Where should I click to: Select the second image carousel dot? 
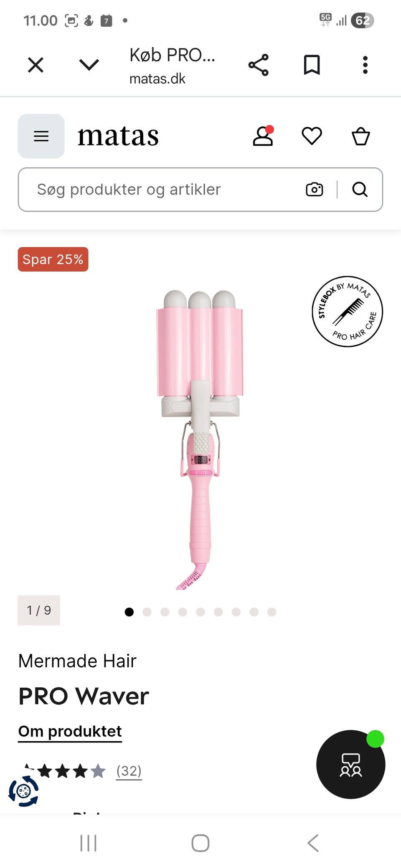click(147, 612)
